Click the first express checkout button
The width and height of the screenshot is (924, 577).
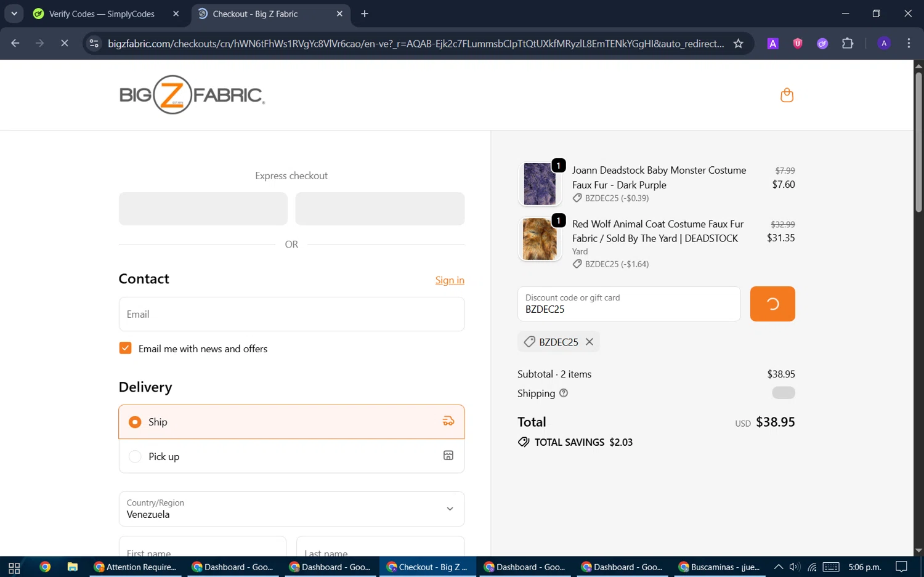coord(203,209)
